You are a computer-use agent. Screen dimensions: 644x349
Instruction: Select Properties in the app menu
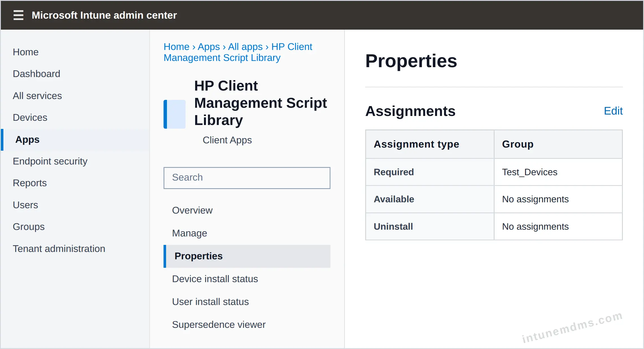(x=247, y=256)
